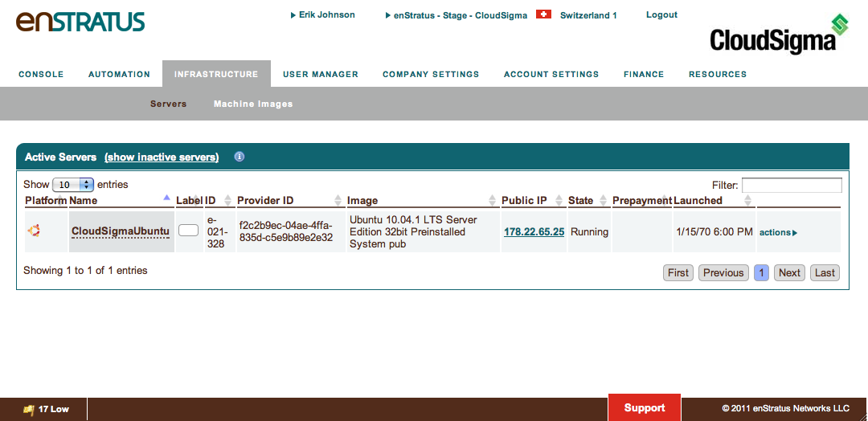Go to Previous page
This screenshot has height=421, width=868.
point(723,272)
